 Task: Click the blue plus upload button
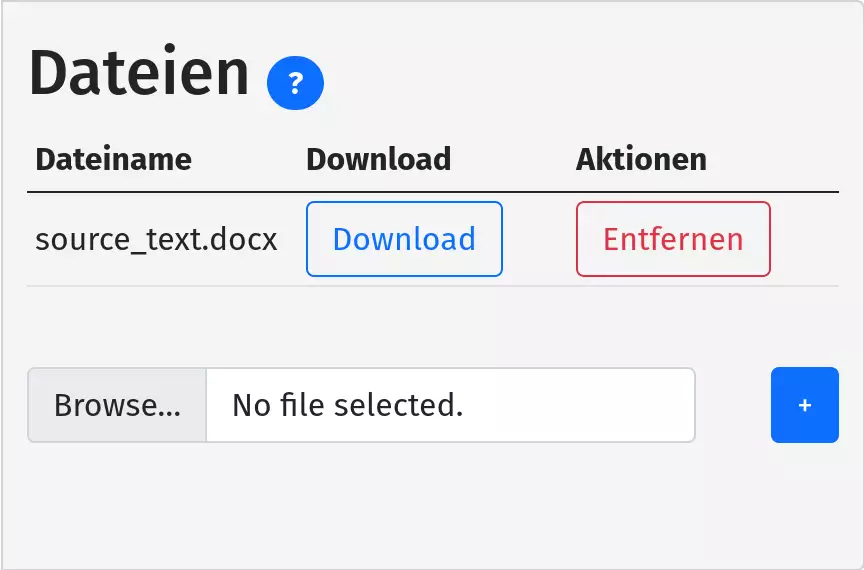click(x=804, y=405)
